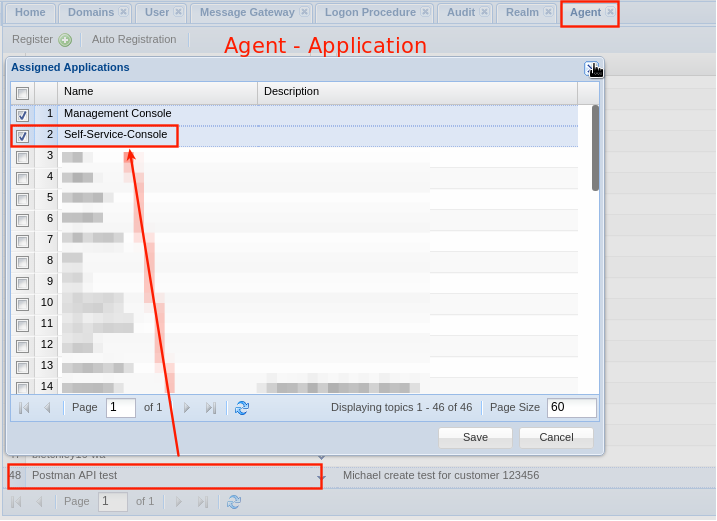The width and height of the screenshot is (717, 521).
Task: Click the Page Size input field
Action: coord(571,408)
